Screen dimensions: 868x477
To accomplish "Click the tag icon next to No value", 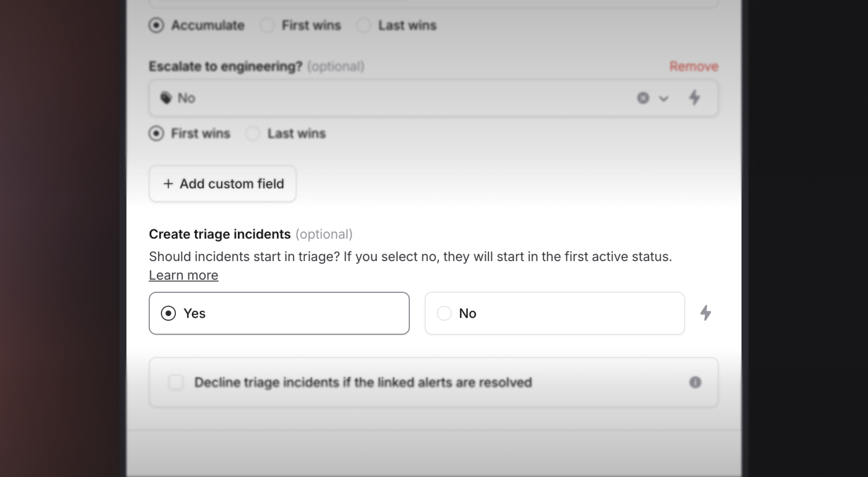I will (166, 98).
